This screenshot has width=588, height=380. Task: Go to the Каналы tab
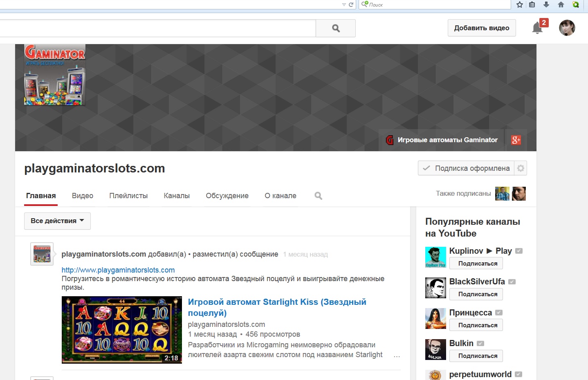[177, 196]
